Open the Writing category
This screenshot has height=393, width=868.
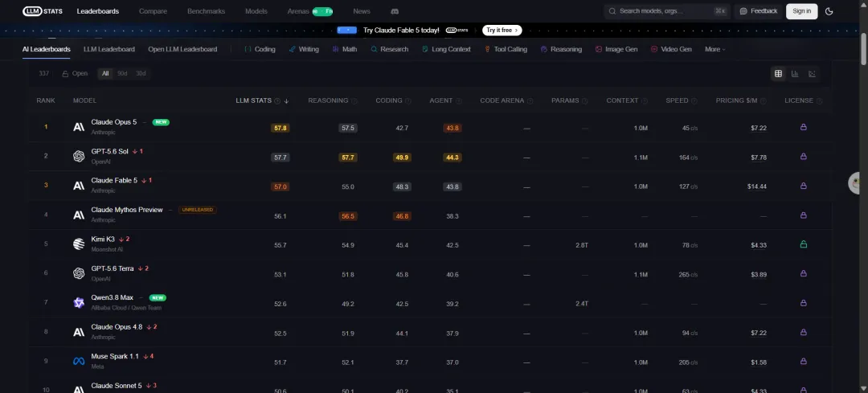(304, 49)
